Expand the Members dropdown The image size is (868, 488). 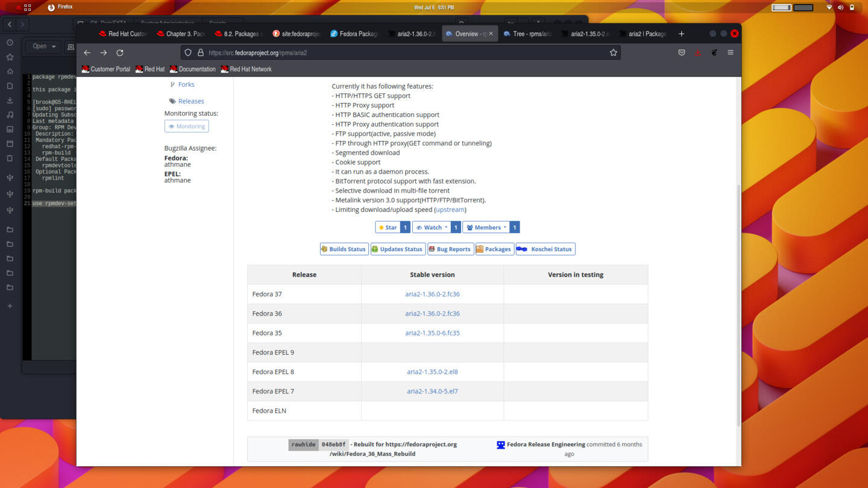[x=486, y=227]
